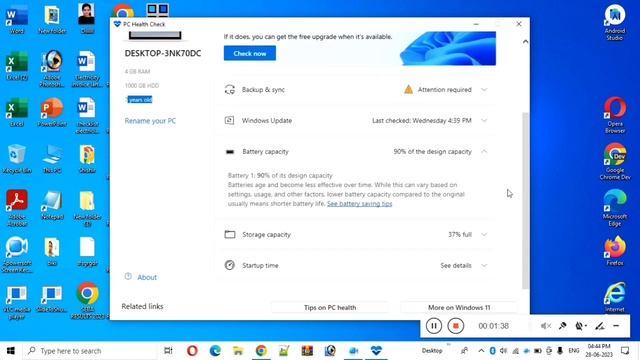Click the ENG language indicator in the taskbar
The height and width of the screenshot is (360, 640).
(574, 351)
